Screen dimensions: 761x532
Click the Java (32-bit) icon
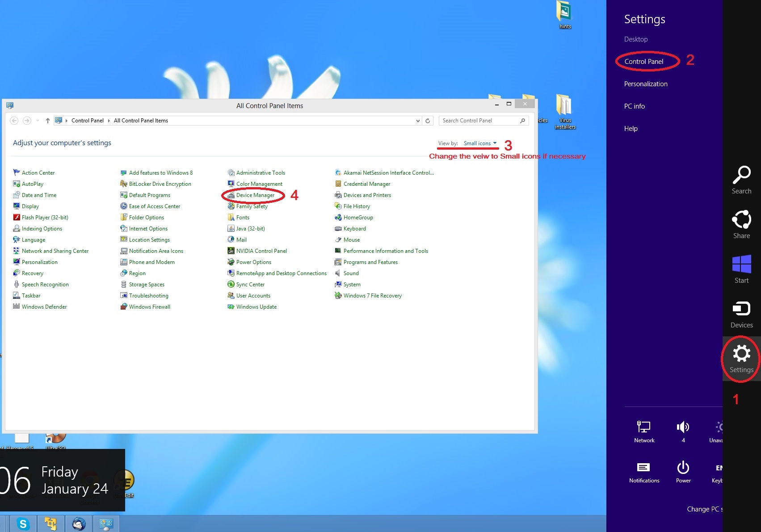pos(231,228)
